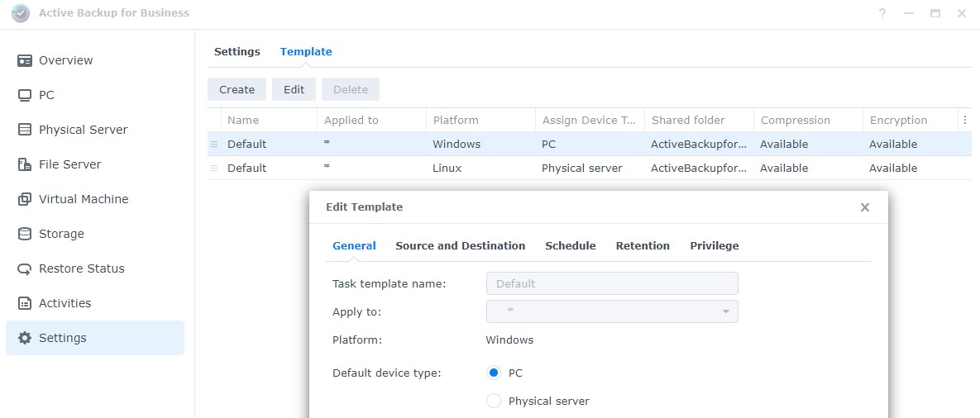Open File Server in the sidebar

[x=95, y=164]
